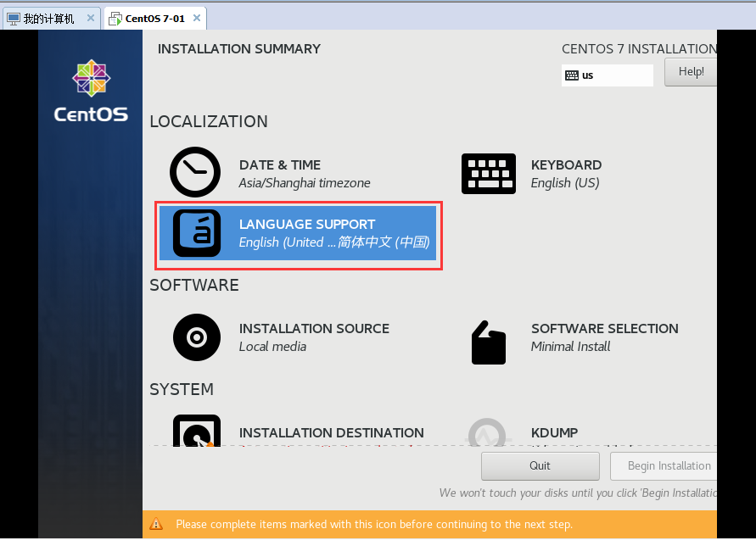Screen dimensions: 756x540
Task: Open INSTALLATION DESTINATION settings label
Action: tap(332, 432)
